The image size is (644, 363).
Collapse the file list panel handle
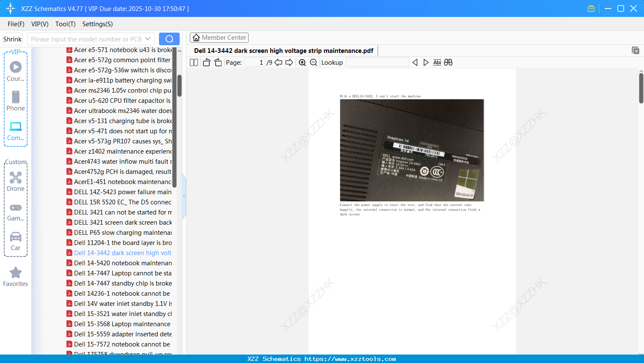(184, 196)
